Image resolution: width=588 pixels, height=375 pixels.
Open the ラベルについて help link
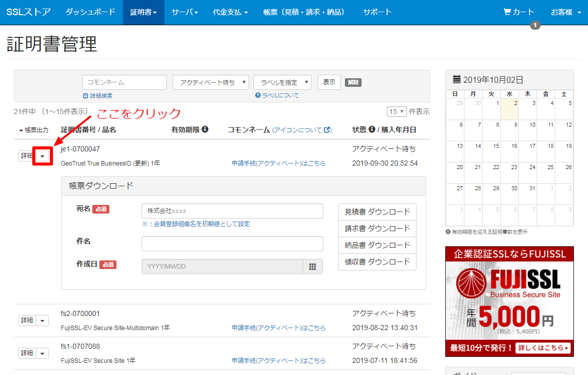click(280, 95)
